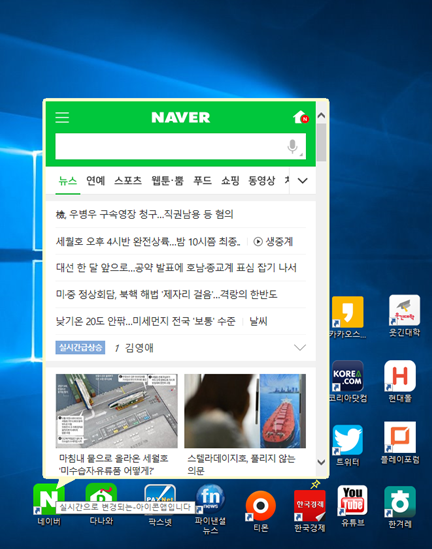Open article 스텔라데이지호, 풀리지 않는 의문
Viewport: 432px width, 549px height.
(241, 464)
